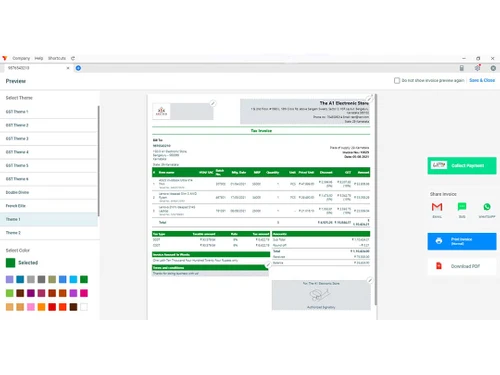Open the Shortcuts menu

[57, 58]
